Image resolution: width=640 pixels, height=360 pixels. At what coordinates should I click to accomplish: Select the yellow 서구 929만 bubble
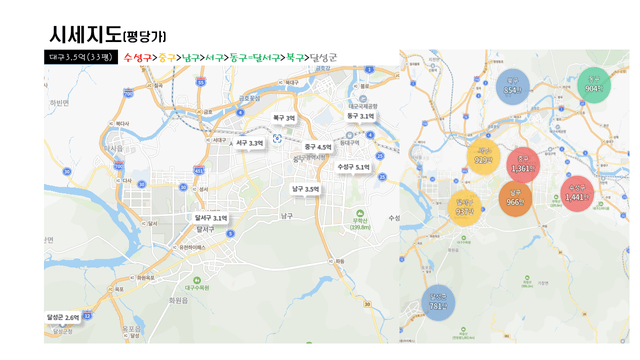(484, 157)
